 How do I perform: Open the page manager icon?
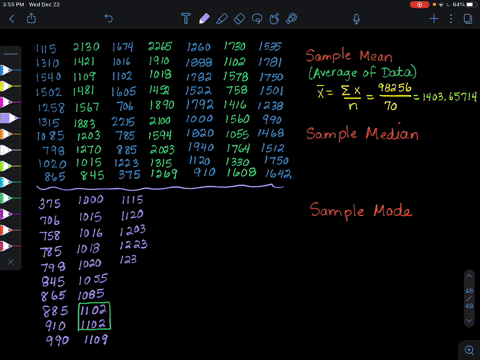(x=468, y=19)
